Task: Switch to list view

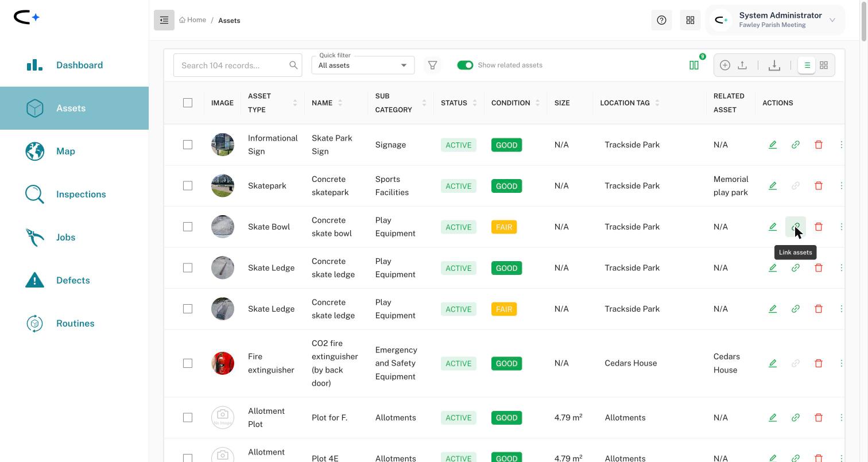Action: (x=807, y=65)
